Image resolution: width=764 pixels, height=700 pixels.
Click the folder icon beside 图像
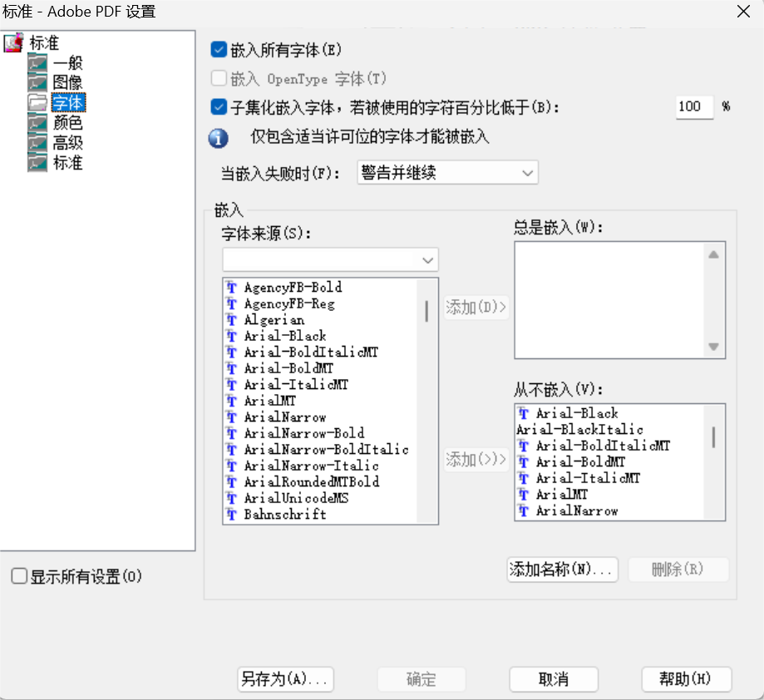pos(37,83)
